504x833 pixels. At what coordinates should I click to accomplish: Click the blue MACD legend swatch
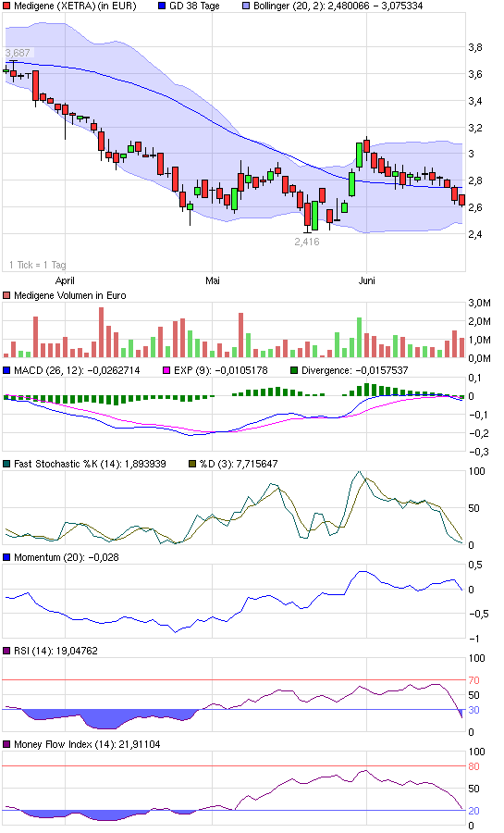pos(6,370)
